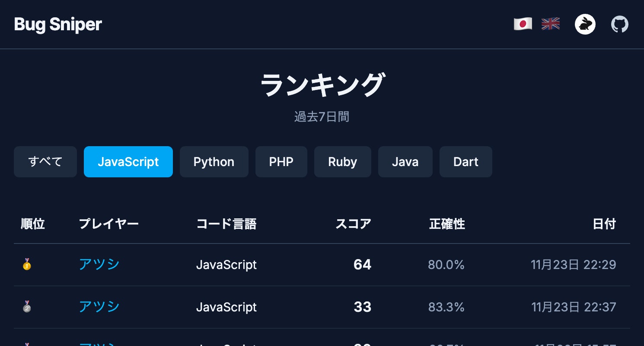644x346 pixels.
Task: Open アツシ's profile in the second row
Action: (99, 307)
